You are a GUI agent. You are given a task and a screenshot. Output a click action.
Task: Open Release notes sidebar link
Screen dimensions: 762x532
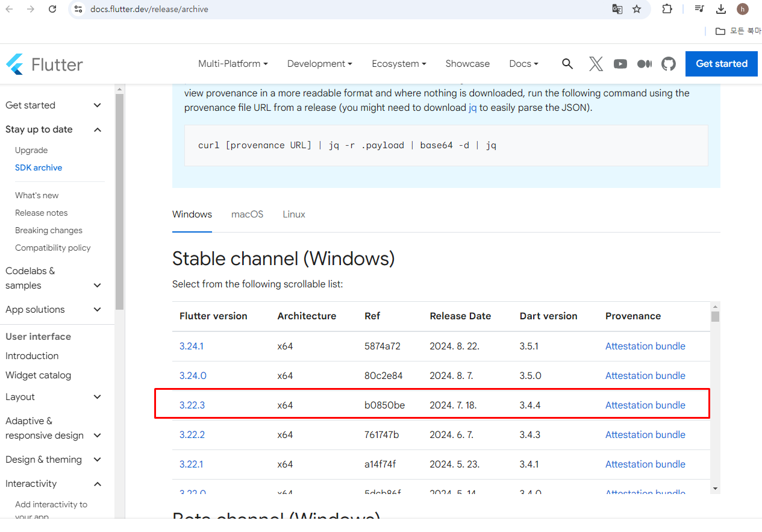click(x=42, y=213)
